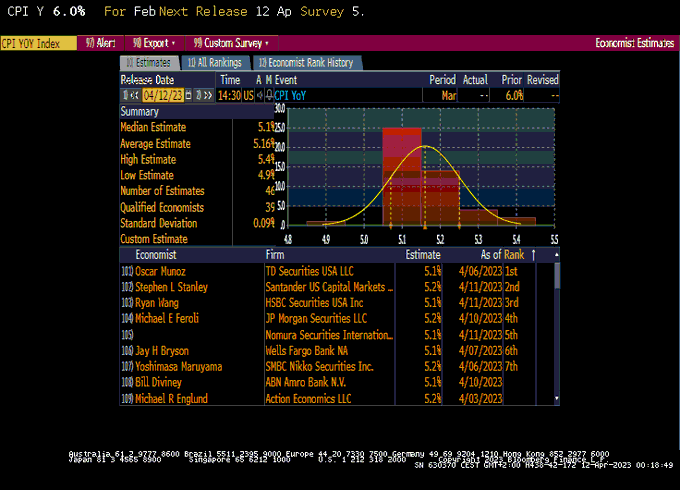
Task: Click the release date field 04/12/23
Action: (x=164, y=95)
